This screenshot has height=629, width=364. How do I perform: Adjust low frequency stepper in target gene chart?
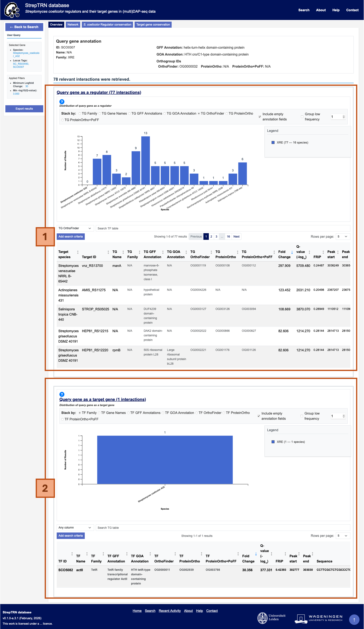(x=344, y=416)
